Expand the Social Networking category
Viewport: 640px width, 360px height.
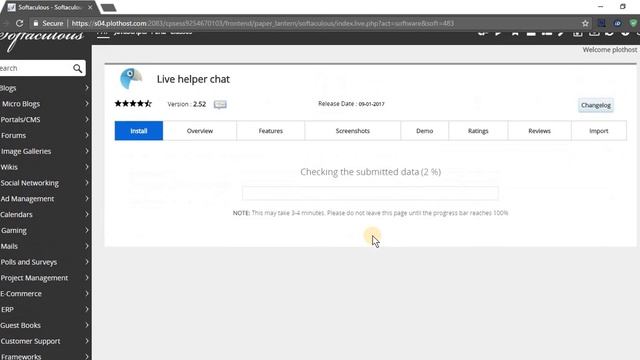(x=87, y=183)
